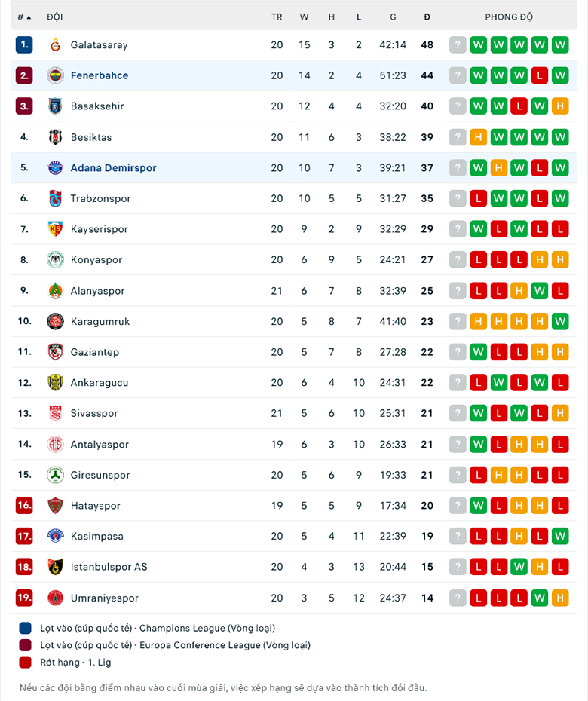Click the Alanyaspor team badge

[55, 291]
